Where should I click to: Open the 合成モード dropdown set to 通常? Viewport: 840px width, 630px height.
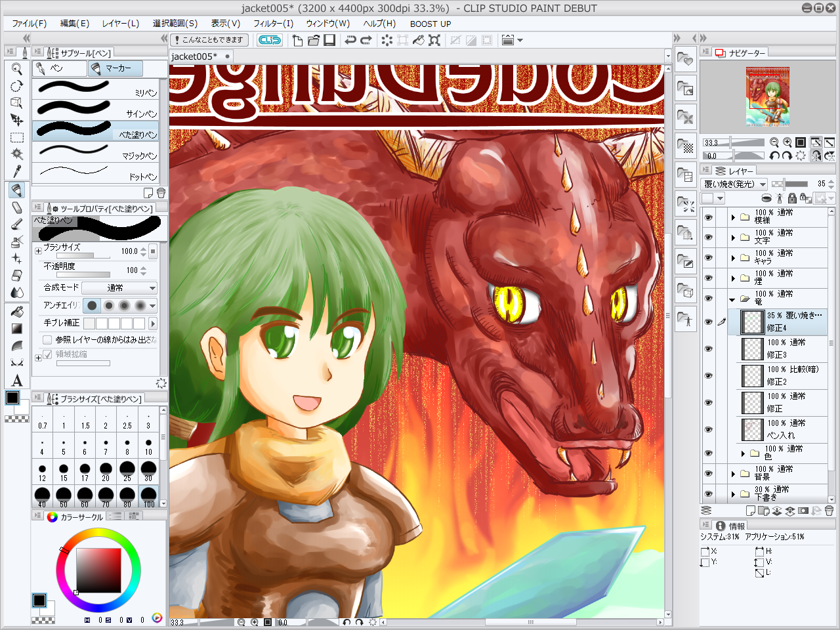point(119,288)
